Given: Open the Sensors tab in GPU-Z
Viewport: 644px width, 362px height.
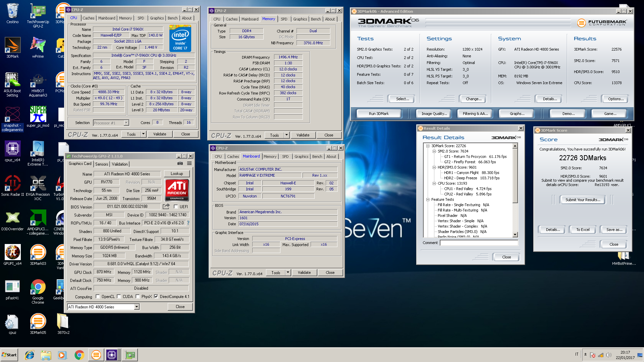Looking at the screenshot, I should pyautogui.click(x=102, y=164).
